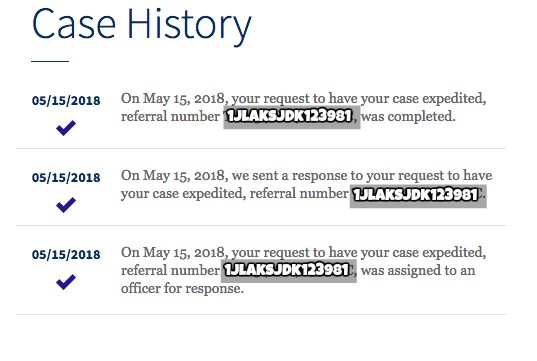Click the divider line below the response-sent entry

click(261, 226)
